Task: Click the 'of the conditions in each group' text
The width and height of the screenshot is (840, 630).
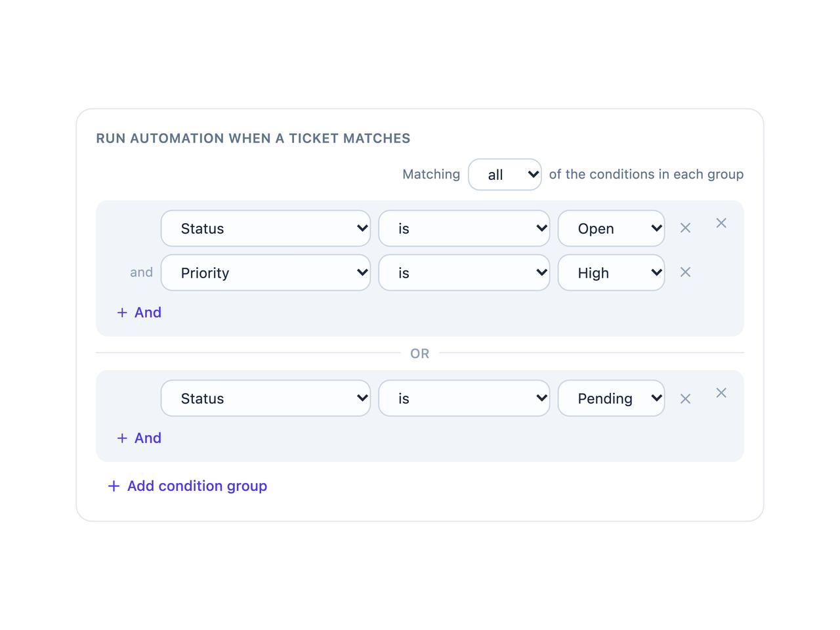Action: click(646, 175)
